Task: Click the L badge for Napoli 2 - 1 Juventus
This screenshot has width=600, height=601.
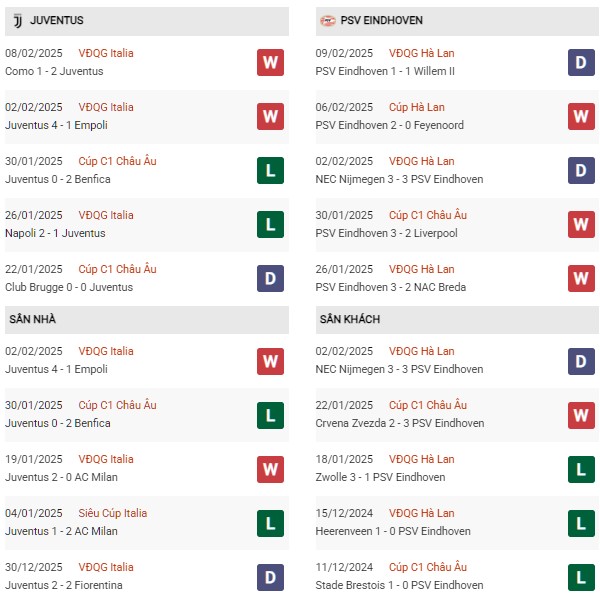Action: point(270,224)
